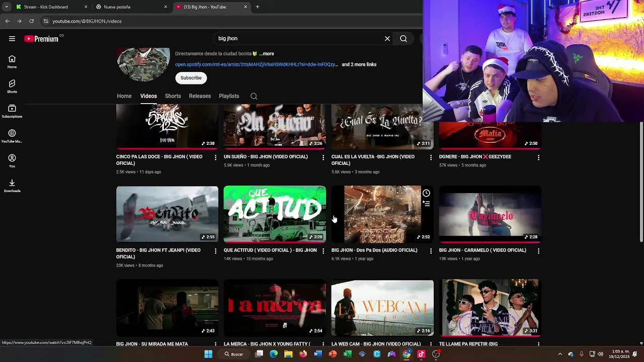Open Firefox from the taskbar
644x362 pixels.
[x=303, y=354]
